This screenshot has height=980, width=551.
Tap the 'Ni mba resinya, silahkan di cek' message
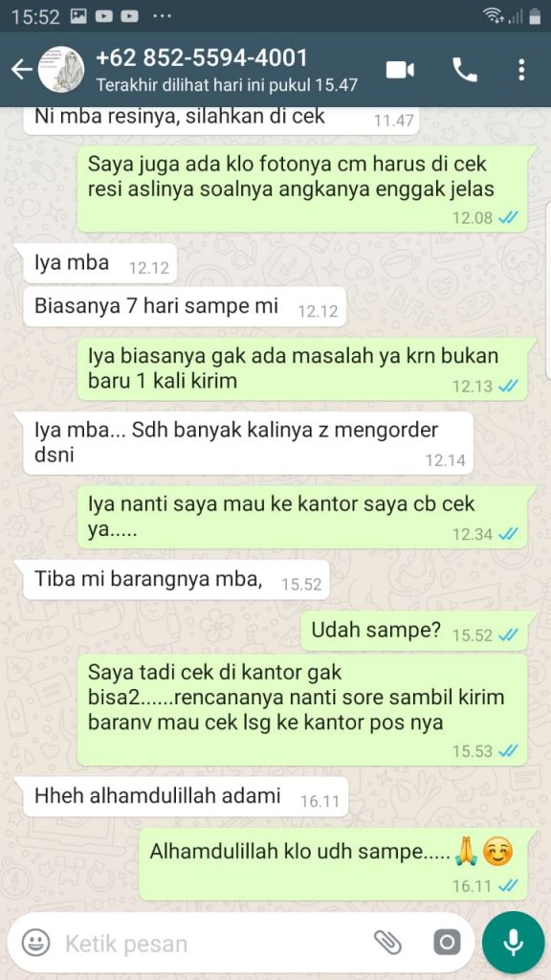click(x=221, y=118)
